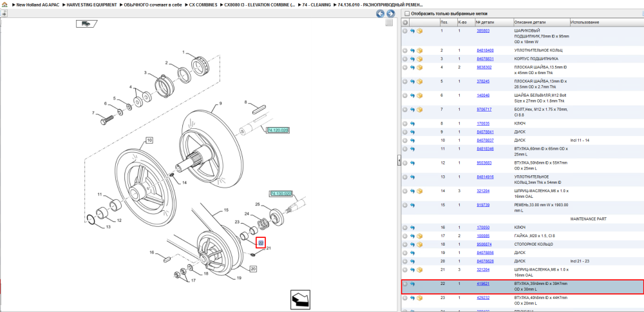The image size is (644, 312).
Task: Open diagram reference 74.120.020
Action: (x=278, y=130)
